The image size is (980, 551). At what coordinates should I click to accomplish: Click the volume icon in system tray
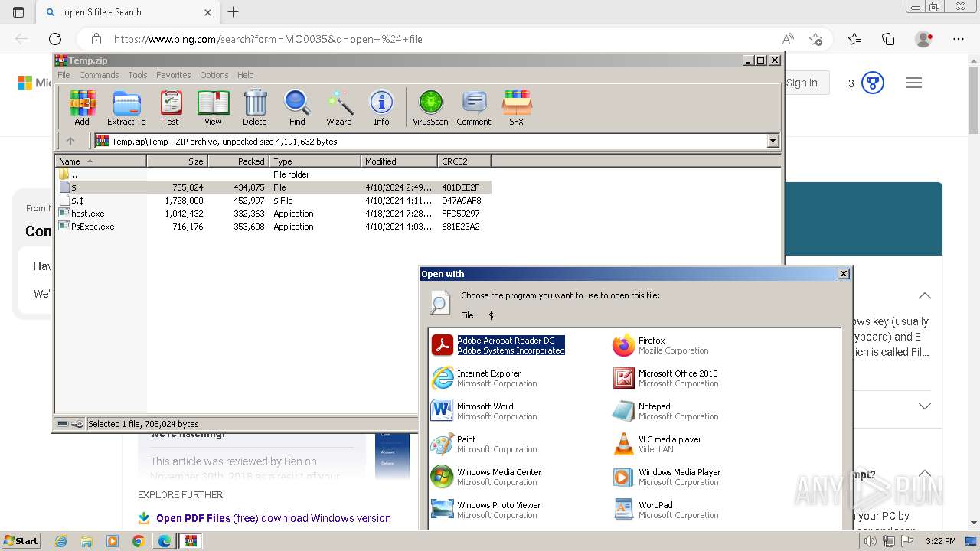871,541
